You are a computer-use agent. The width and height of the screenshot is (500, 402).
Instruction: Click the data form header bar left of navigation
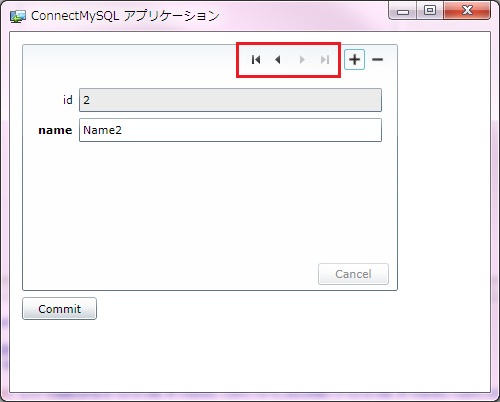point(130,60)
